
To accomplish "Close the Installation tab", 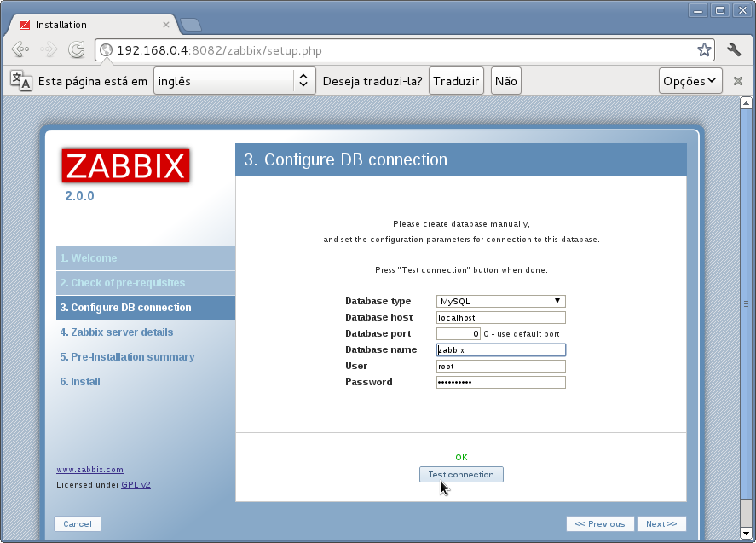I will (166, 25).
